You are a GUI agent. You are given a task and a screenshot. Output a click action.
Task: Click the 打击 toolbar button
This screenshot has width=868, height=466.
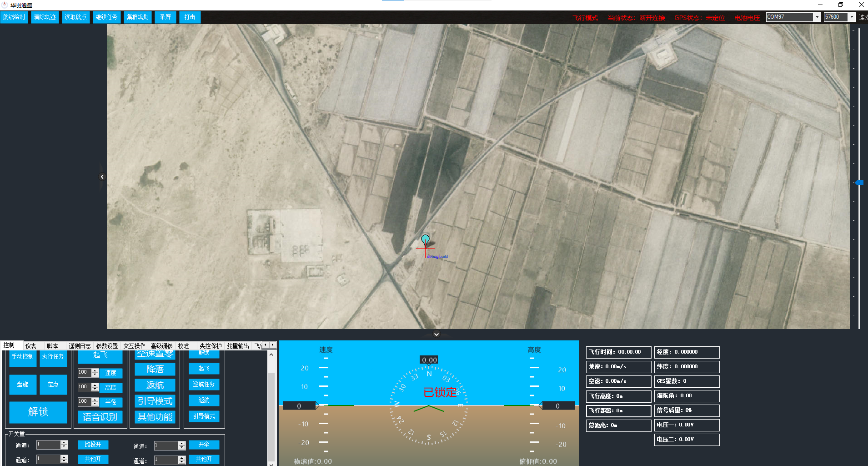(x=190, y=17)
